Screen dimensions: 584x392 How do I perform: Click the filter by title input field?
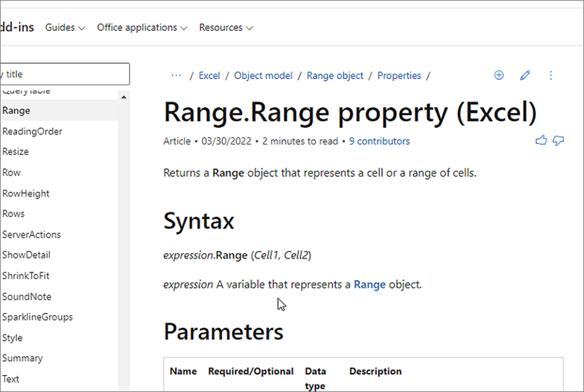65,74
